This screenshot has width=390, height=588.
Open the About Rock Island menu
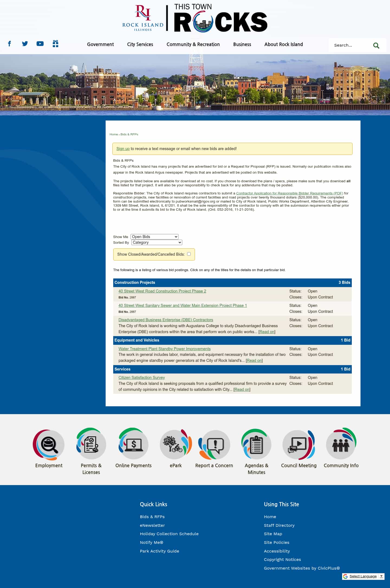coord(284,44)
